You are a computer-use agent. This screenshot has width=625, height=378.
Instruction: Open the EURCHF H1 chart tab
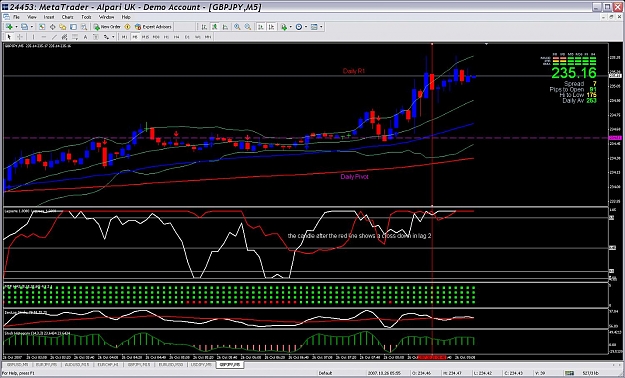(108, 364)
